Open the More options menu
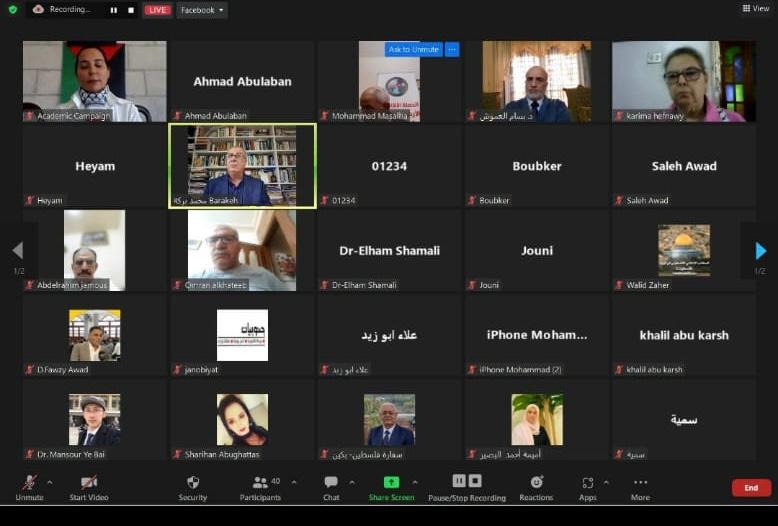This screenshot has height=526, width=778. 640,483
